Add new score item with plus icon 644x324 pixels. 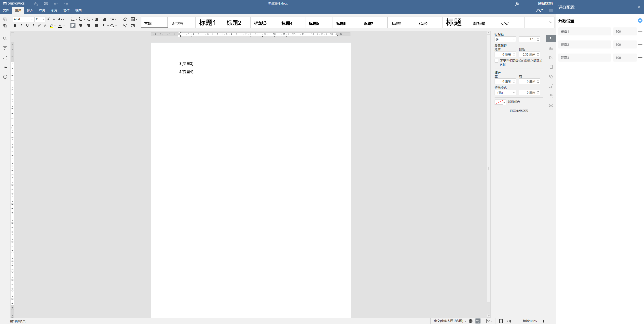pyautogui.click(x=640, y=21)
